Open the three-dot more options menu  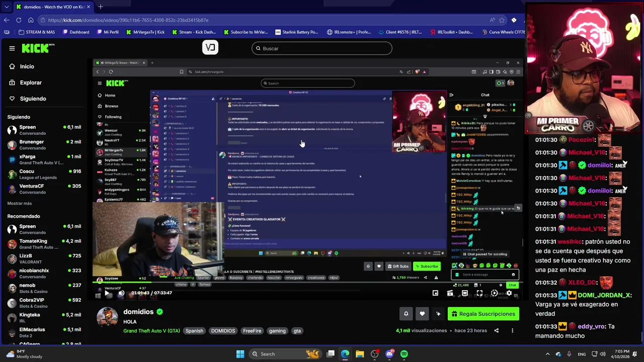pos(512,330)
